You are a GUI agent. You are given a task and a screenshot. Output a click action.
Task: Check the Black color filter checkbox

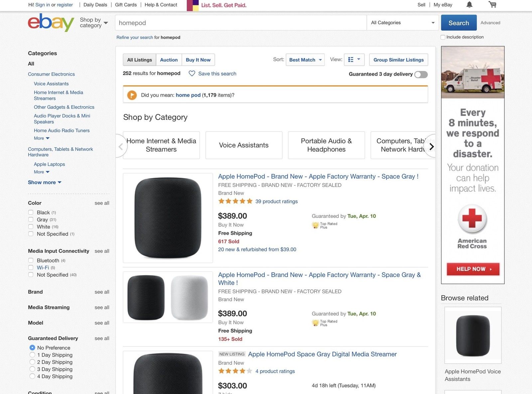[31, 212]
